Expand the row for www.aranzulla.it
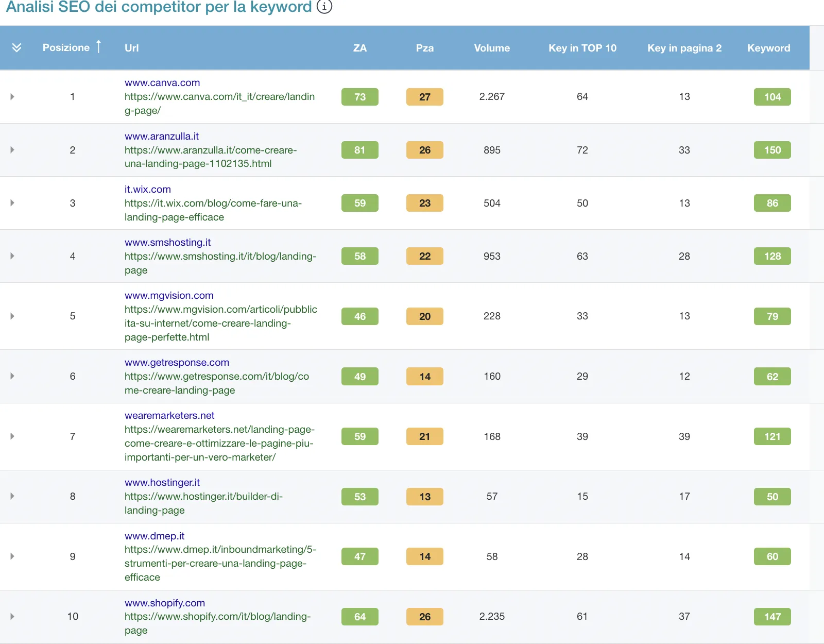 (12, 150)
